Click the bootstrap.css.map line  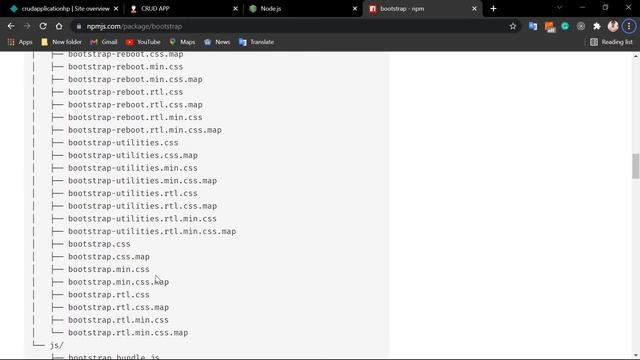coord(109,256)
